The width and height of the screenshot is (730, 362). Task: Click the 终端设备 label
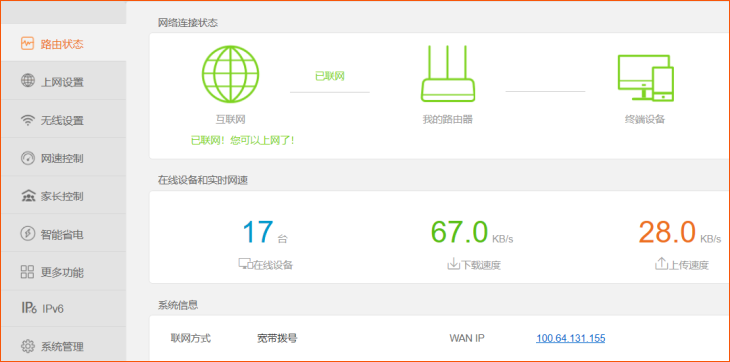(x=645, y=120)
